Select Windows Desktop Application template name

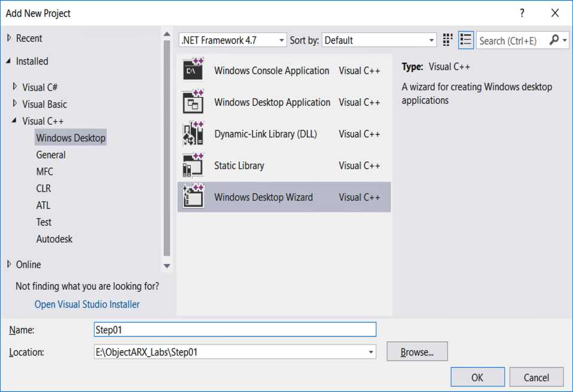click(272, 102)
